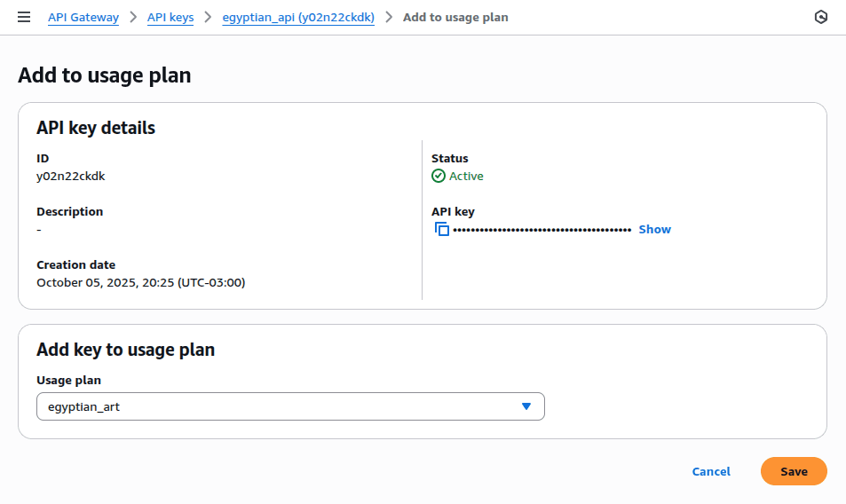Click the chevron right after API Gateway breadcrumb
The height and width of the screenshot is (504, 846).
tap(133, 18)
